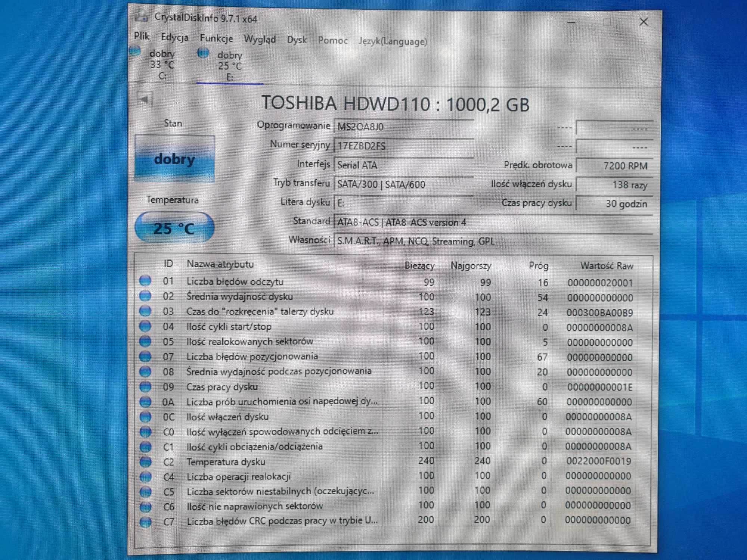Click the Najgorszy column header
The image size is (747, 560).
click(471, 265)
